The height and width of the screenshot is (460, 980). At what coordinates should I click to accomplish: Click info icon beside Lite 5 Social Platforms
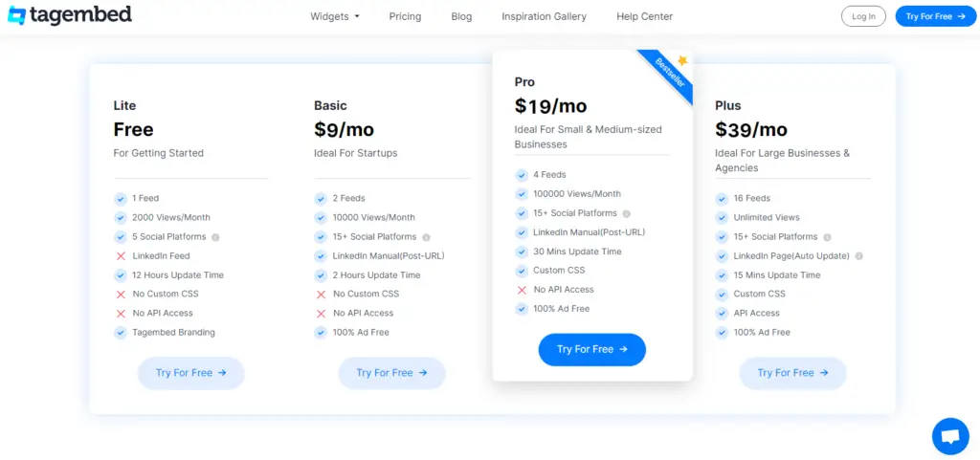point(215,238)
